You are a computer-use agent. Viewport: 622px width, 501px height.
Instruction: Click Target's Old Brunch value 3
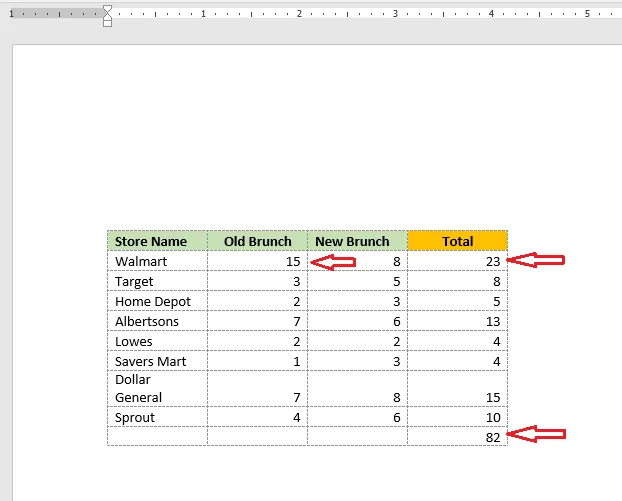(x=297, y=281)
